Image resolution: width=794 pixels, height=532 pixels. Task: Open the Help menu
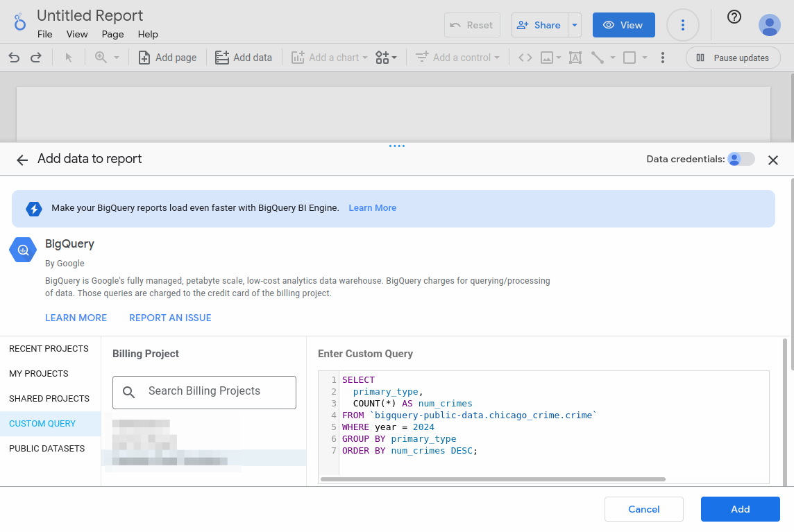click(148, 34)
